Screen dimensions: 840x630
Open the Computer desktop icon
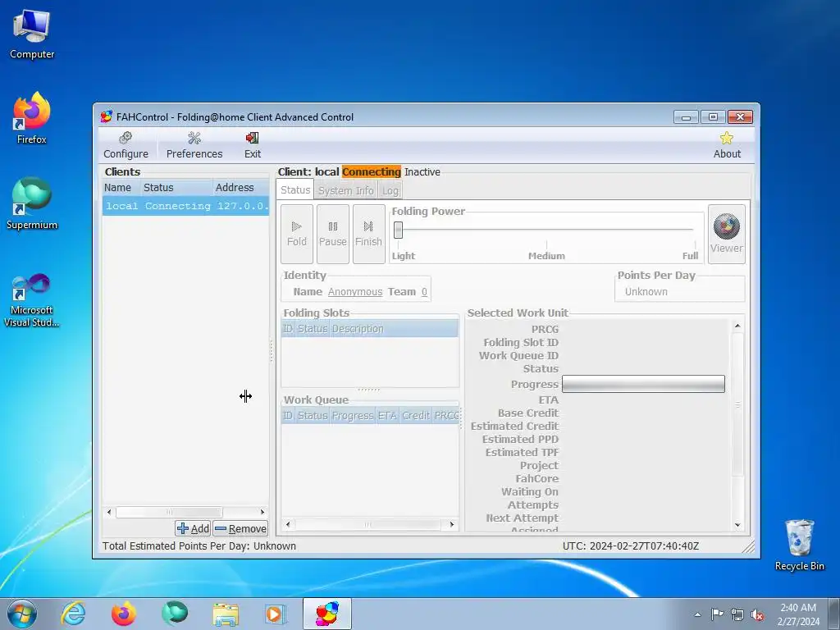click(32, 34)
